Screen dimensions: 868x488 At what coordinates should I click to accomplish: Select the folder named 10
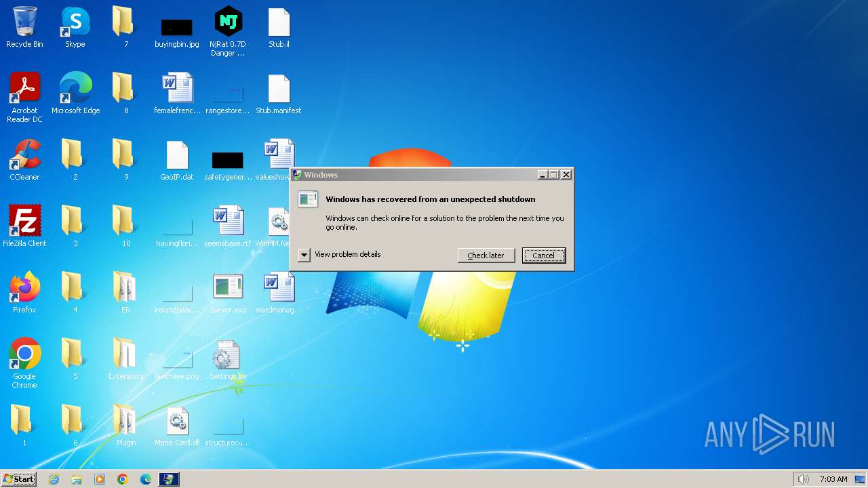click(x=125, y=226)
